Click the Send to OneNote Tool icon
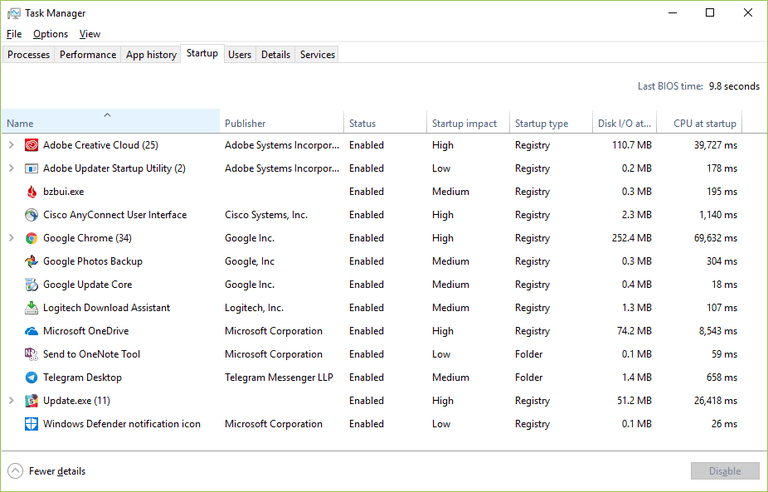 click(31, 354)
